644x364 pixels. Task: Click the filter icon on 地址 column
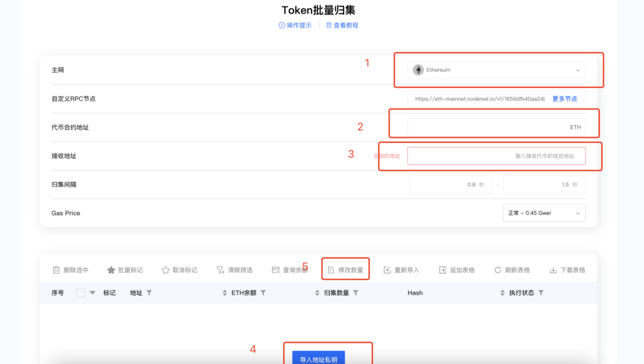(x=149, y=293)
